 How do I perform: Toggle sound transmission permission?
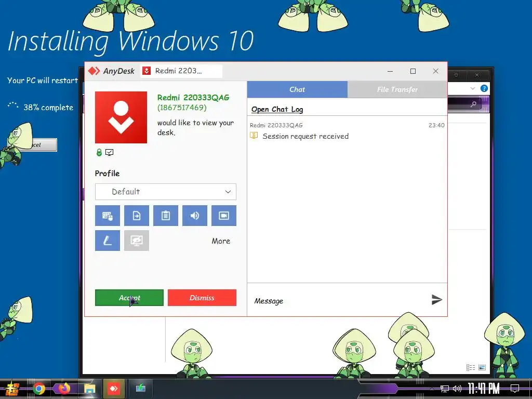pyautogui.click(x=195, y=216)
